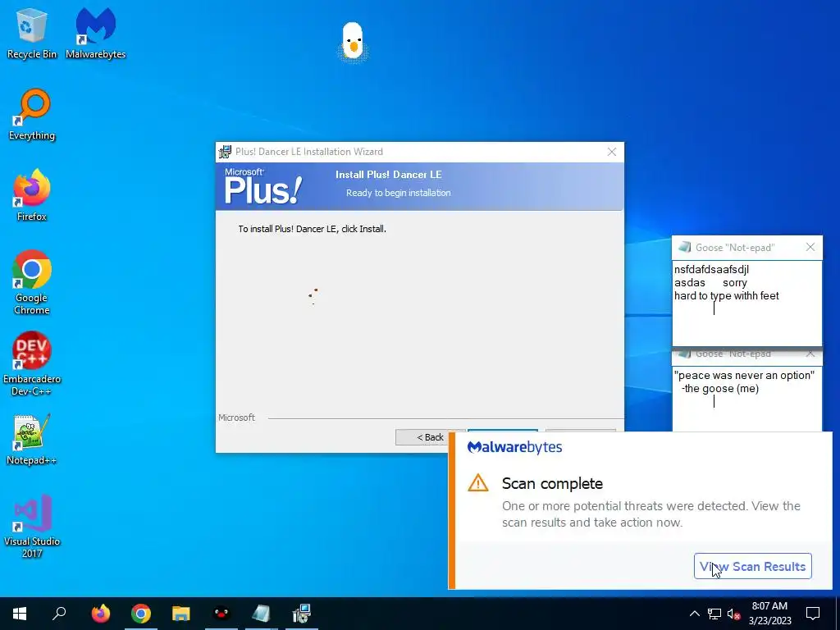The image size is (840, 630).
Task: Switch to Goose Not-epad taskbar icon
Action: click(x=262, y=614)
